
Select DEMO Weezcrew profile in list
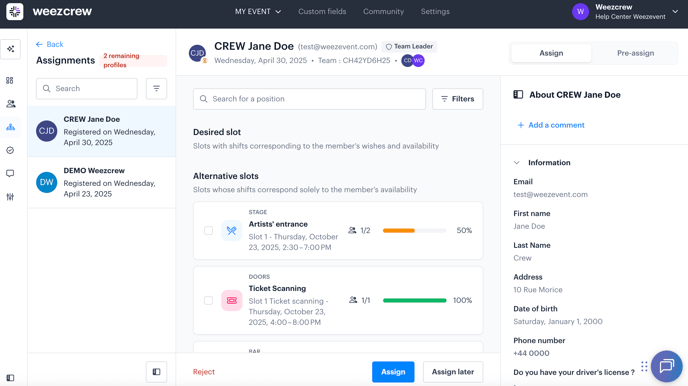(101, 182)
